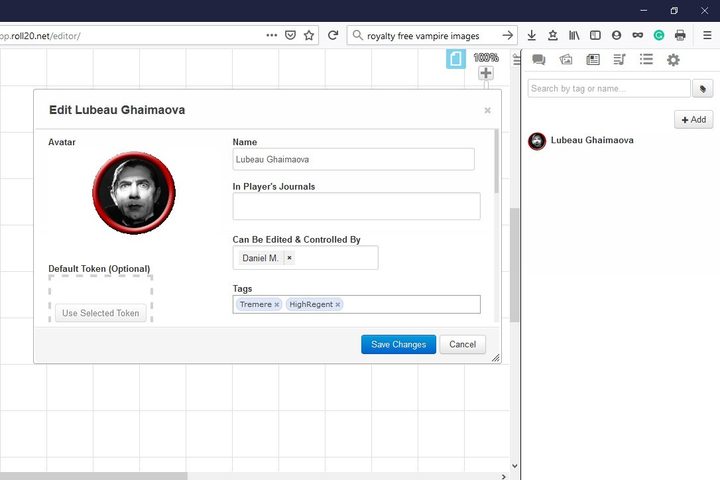Open the In Player's Journals selector
720x480 pixels.
(x=356, y=206)
